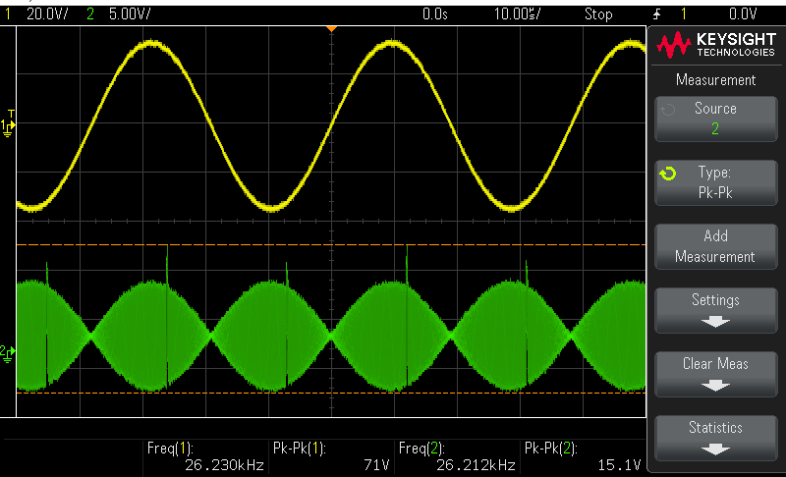Click the rising-edge trigger slope icon

click(657, 14)
